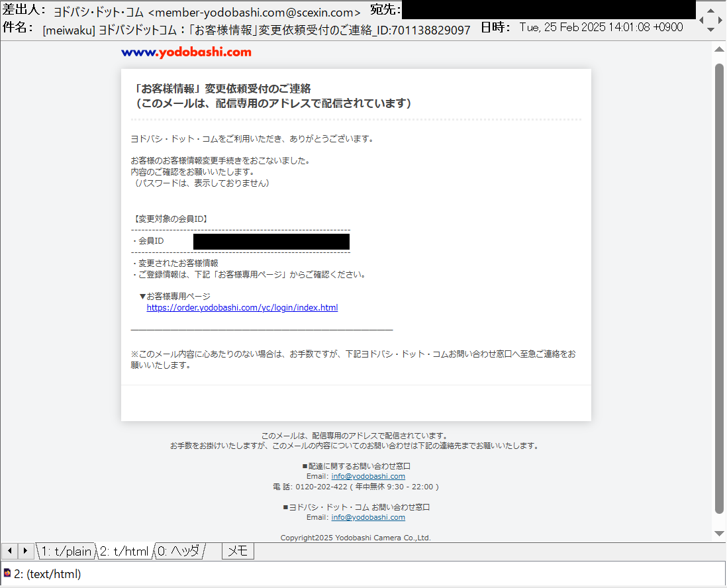Switch to the 1: t/plain tab
This screenshot has height=588, width=727.
pyautogui.click(x=66, y=551)
